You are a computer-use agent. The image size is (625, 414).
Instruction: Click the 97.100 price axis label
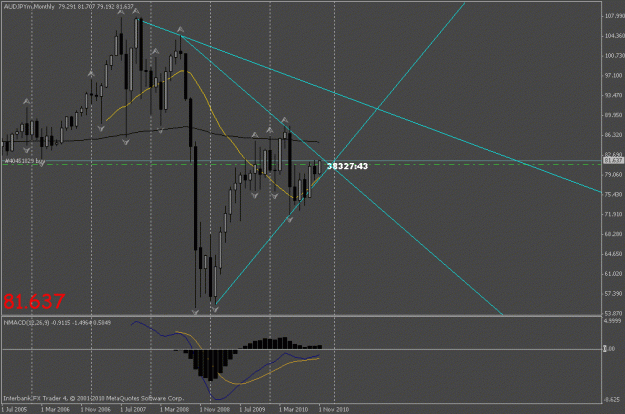[x=614, y=75]
